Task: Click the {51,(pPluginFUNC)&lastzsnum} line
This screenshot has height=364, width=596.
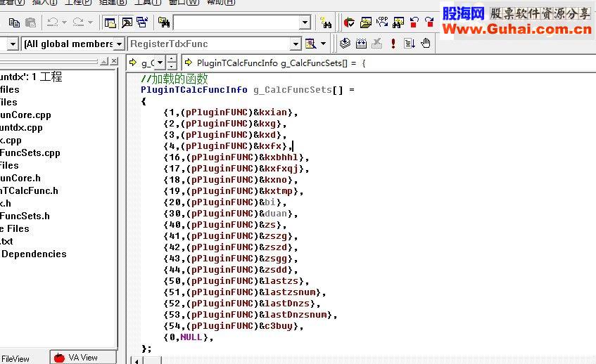Action: pos(244,292)
